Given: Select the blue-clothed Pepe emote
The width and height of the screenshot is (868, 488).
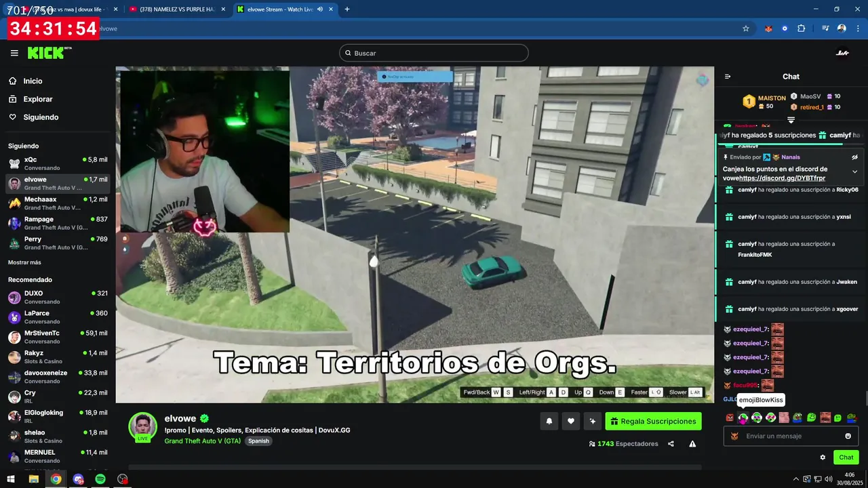Looking at the screenshot, I should click(x=797, y=418).
